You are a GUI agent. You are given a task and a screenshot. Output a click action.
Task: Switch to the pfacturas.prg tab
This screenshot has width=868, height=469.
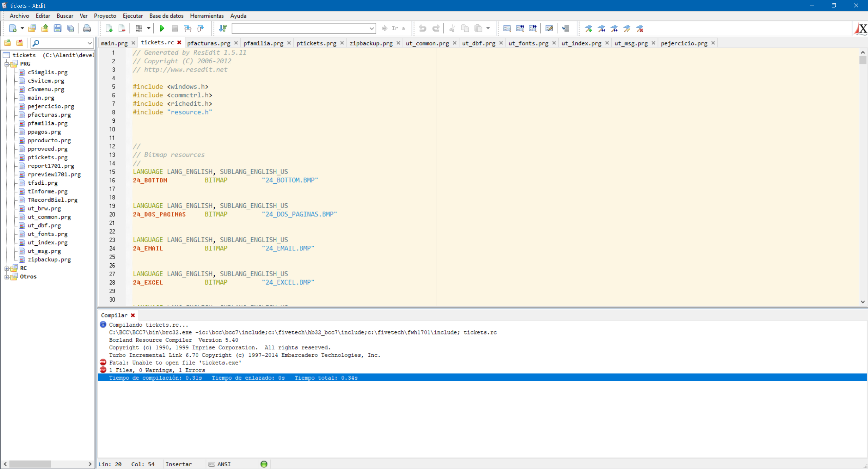coord(208,43)
